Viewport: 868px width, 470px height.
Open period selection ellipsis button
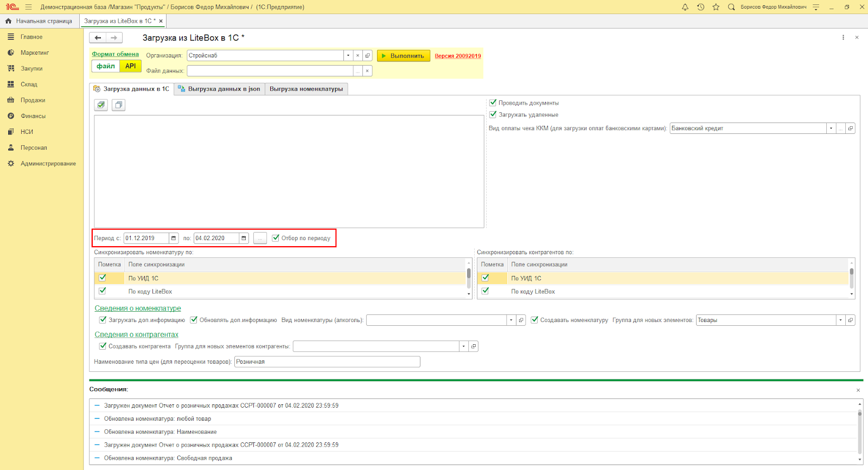[260, 238]
